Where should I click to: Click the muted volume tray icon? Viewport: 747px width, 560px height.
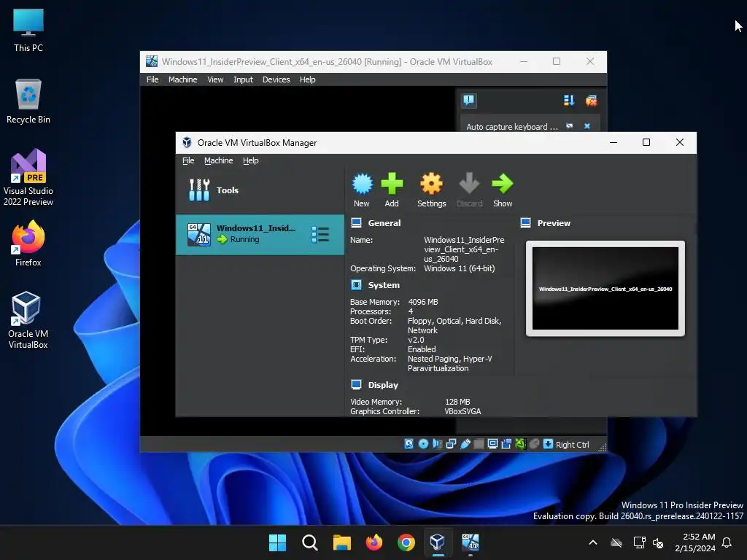pos(658,542)
